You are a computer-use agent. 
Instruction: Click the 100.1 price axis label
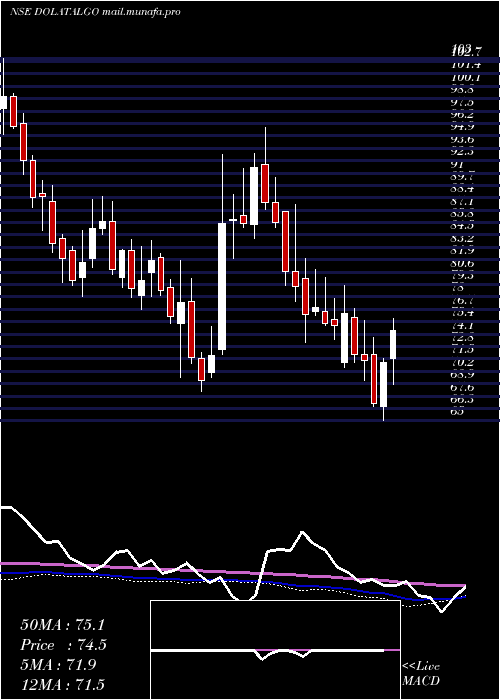[466, 78]
